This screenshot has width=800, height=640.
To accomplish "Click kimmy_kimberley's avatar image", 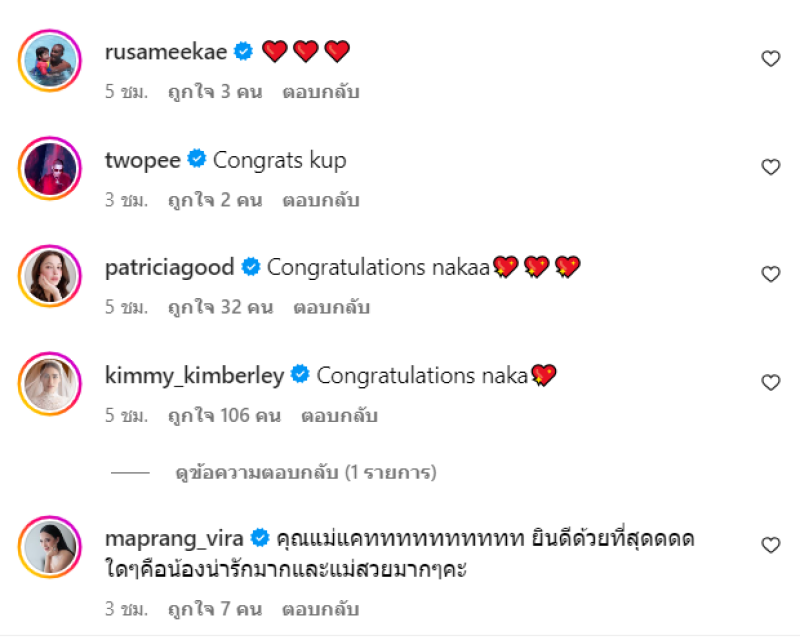I will 49,382.
